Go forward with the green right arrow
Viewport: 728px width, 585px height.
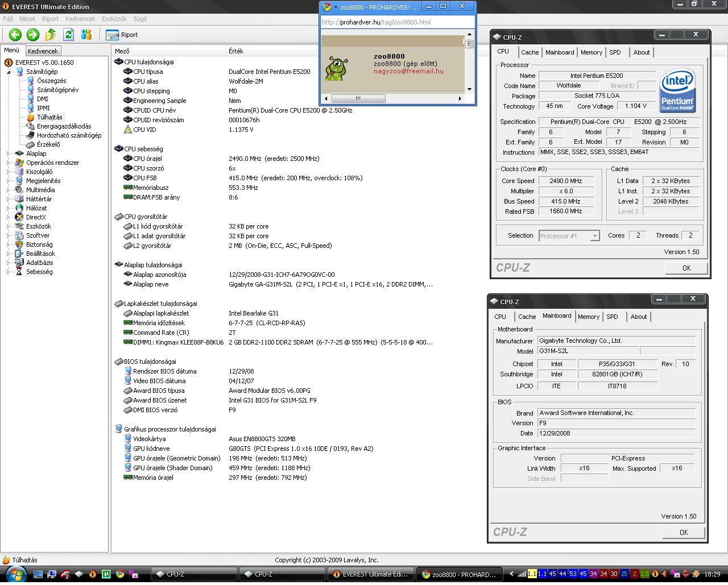click(x=33, y=35)
